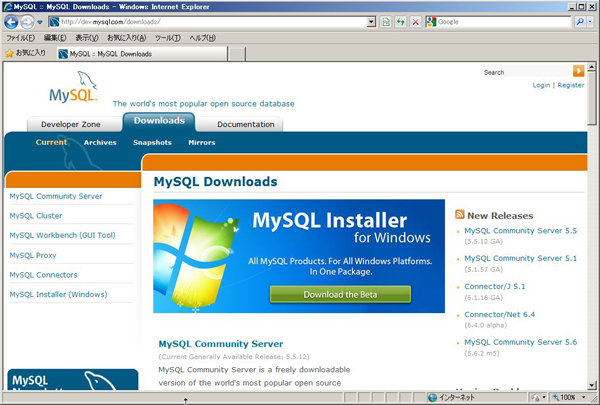Click the New Releases RSS feed icon
Screen dimensions: 600x405
click(x=460, y=214)
